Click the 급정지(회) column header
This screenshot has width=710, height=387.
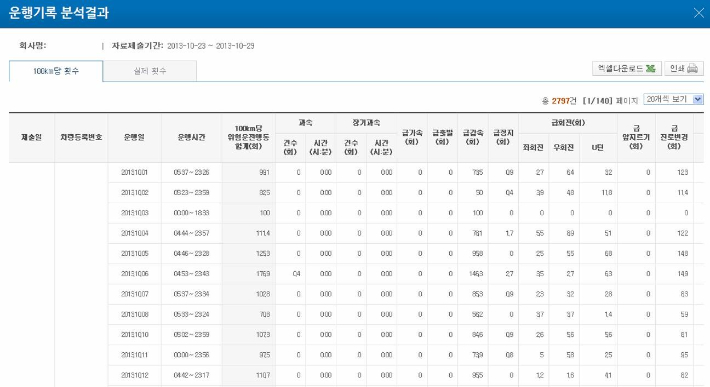point(503,137)
